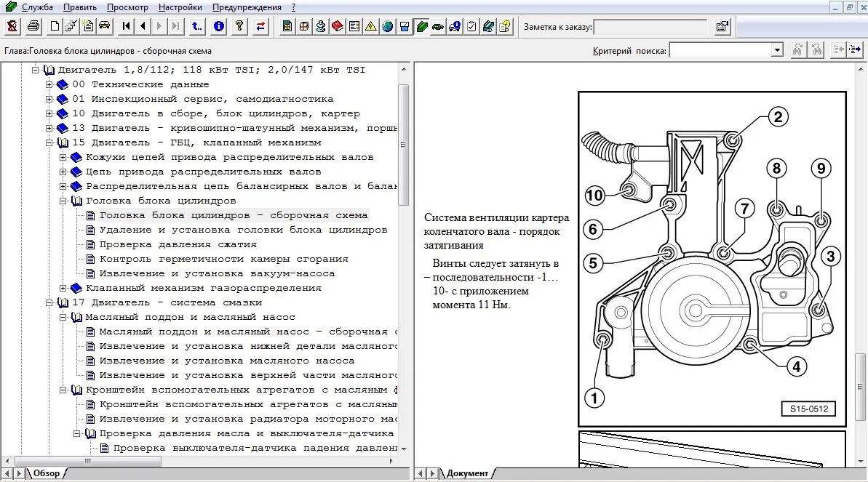Click the tree panel horizontal scrollbar thumb

tap(87, 460)
